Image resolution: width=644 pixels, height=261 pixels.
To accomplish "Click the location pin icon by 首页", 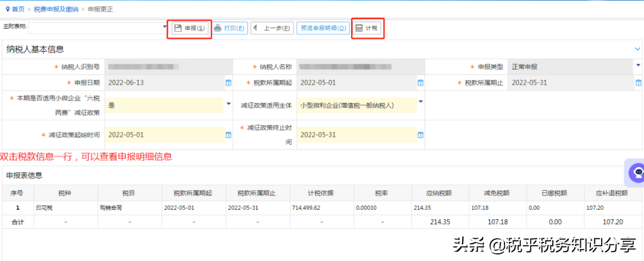I will tap(7, 9).
